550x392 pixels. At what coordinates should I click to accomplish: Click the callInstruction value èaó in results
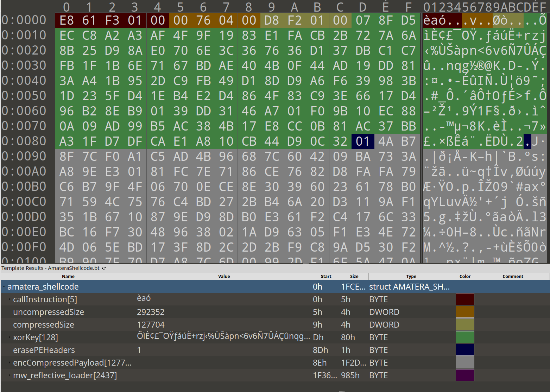144,298
